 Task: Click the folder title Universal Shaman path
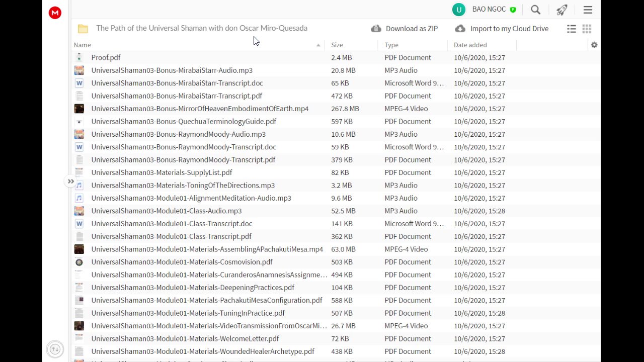click(202, 28)
